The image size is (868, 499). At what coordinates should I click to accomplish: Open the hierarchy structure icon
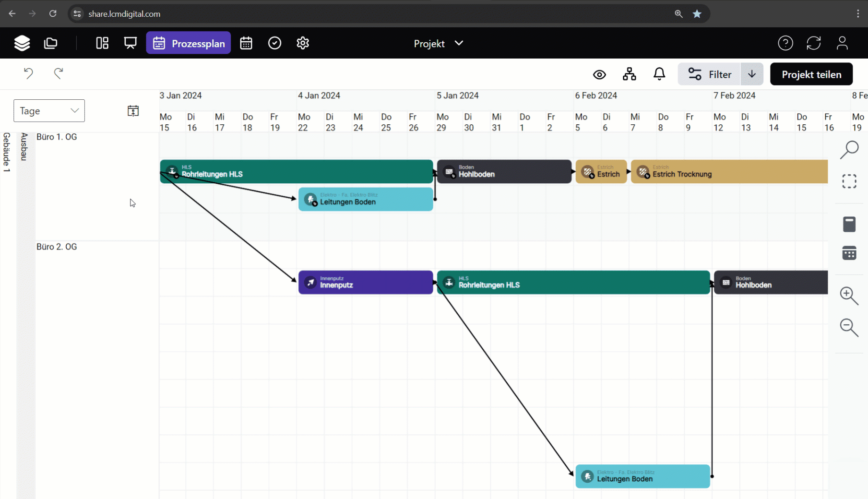coord(629,74)
